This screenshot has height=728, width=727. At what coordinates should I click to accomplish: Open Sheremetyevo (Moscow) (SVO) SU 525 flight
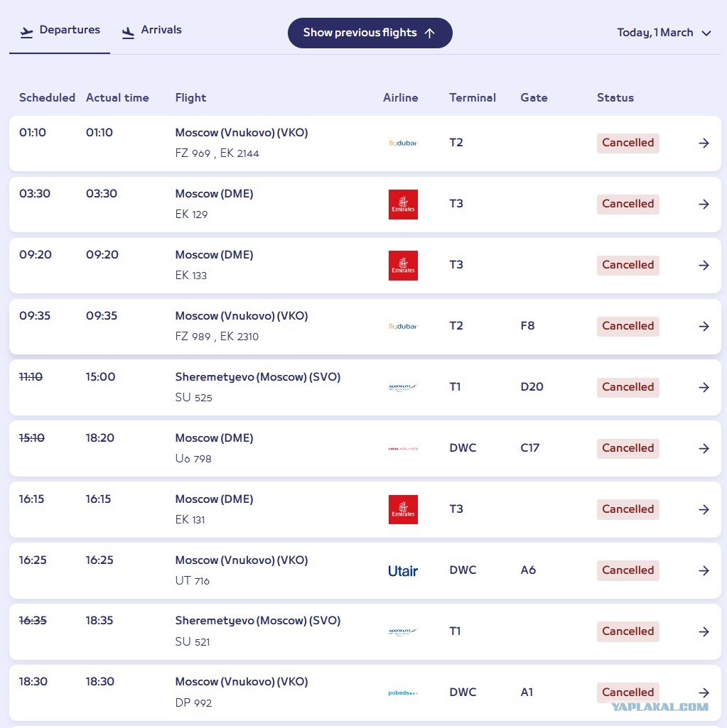365,387
